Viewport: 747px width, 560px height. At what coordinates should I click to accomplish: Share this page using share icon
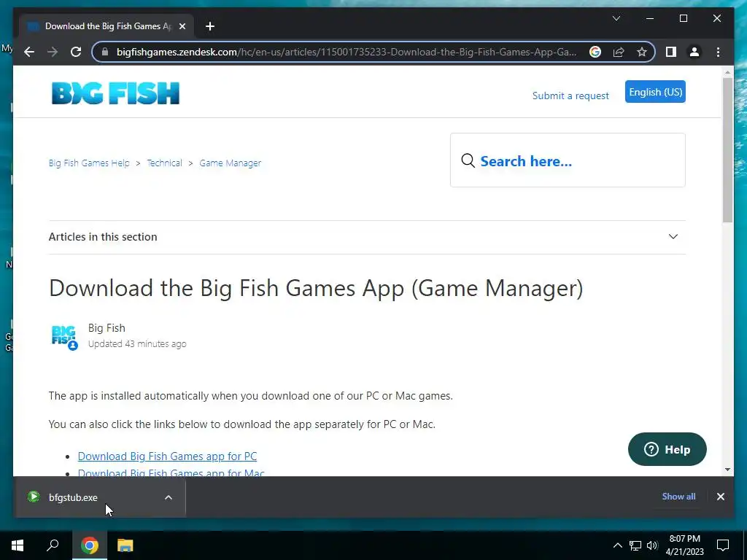pyautogui.click(x=619, y=52)
